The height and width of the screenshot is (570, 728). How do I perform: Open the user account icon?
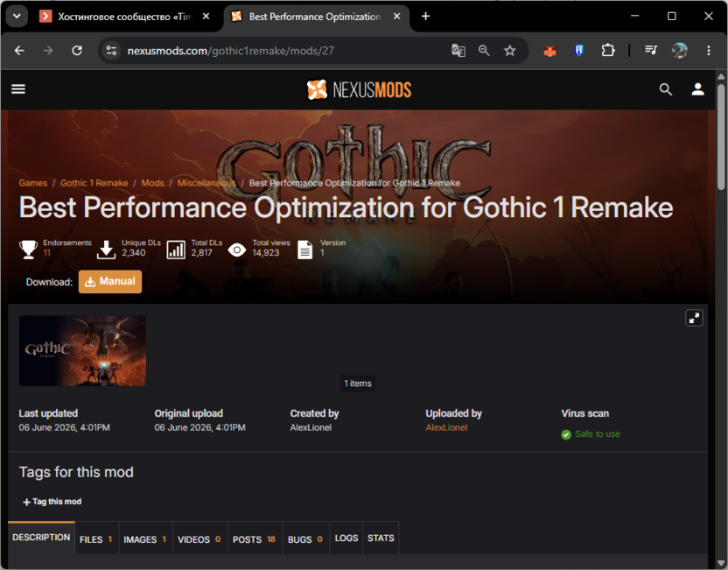(x=697, y=89)
